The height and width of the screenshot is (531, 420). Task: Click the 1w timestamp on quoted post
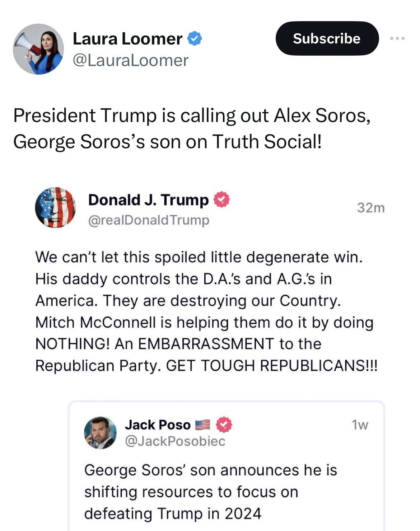coord(360,425)
